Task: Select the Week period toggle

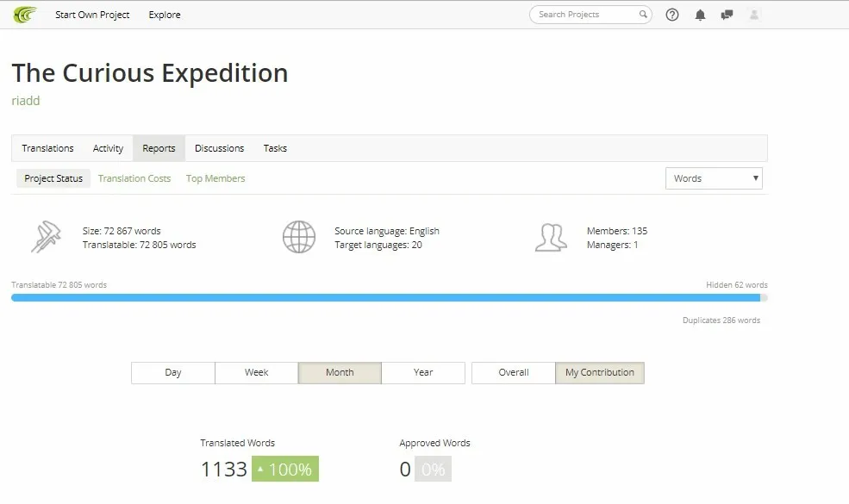Action: click(256, 373)
